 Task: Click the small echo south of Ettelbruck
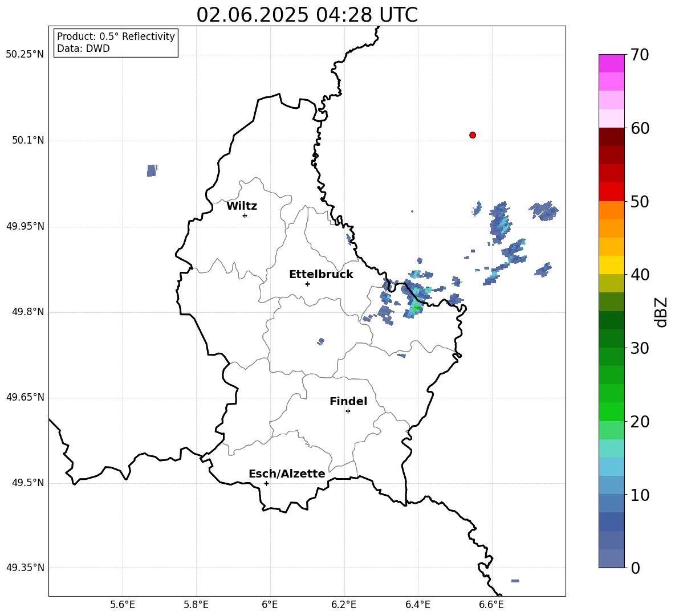321,341
